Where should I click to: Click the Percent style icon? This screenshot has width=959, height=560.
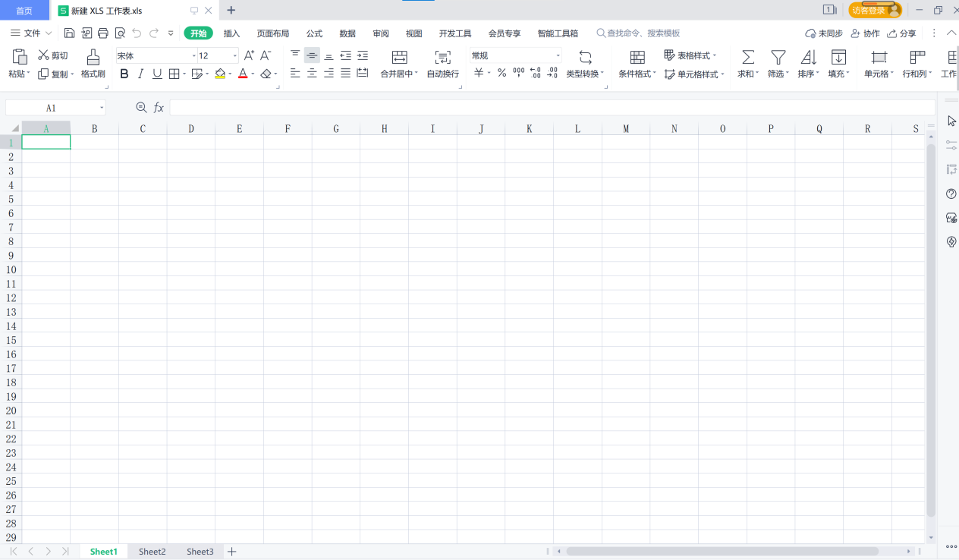tap(502, 74)
